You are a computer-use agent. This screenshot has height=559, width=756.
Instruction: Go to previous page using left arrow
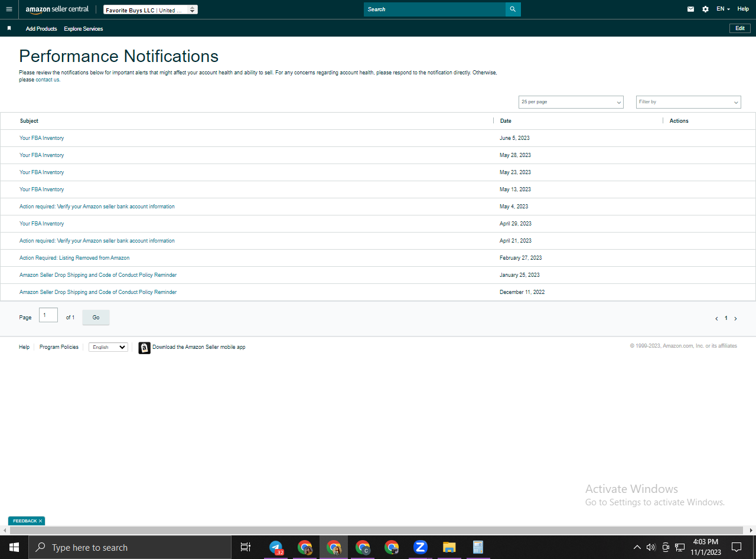pos(716,319)
